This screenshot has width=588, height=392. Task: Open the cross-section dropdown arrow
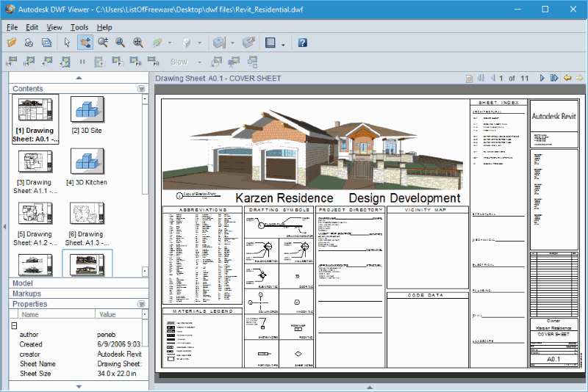coord(232,43)
